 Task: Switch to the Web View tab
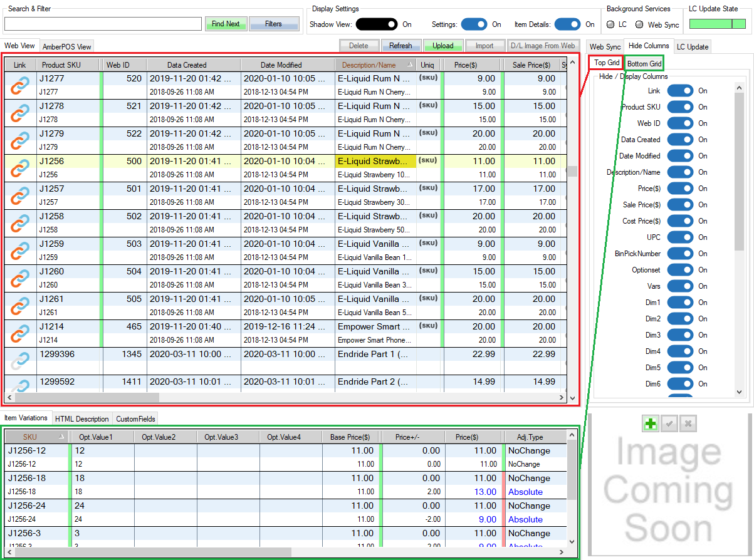[x=19, y=46]
